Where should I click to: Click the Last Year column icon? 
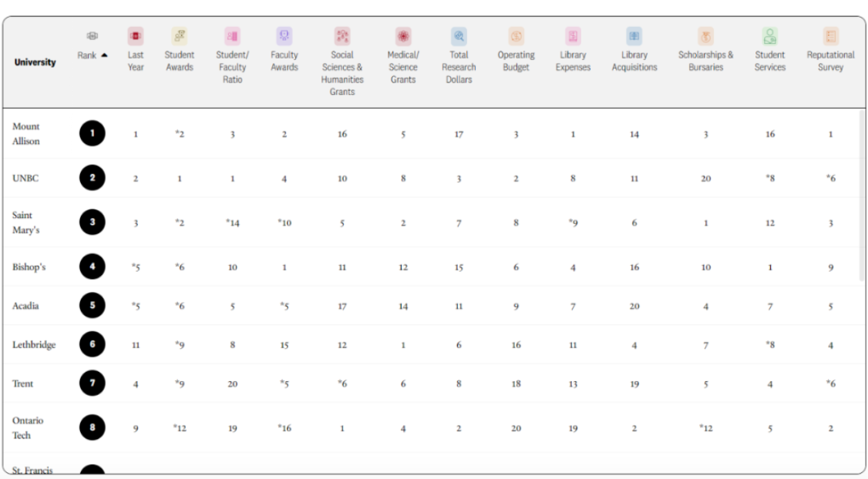tap(136, 35)
